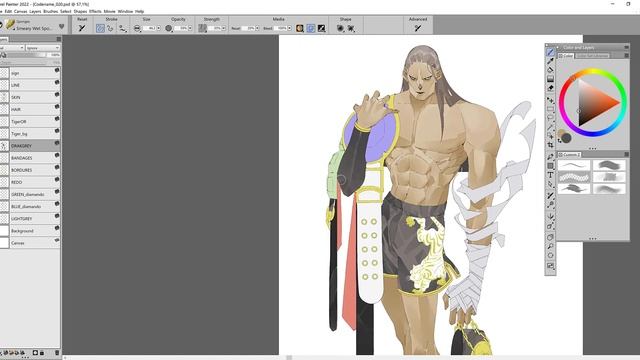640x360 pixels.
Task: Select the Magic Wand tool
Action: click(x=550, y=127)
